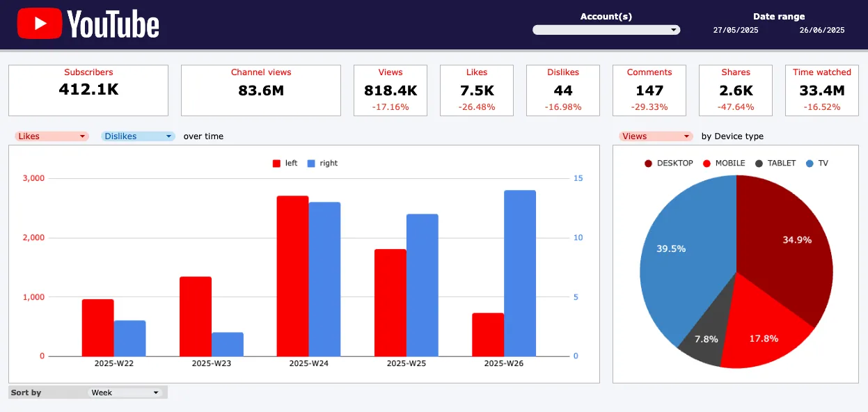Screen dimensions: 868x412
Task: Open the Likes metric dropdown
Action: pos(52,136)
